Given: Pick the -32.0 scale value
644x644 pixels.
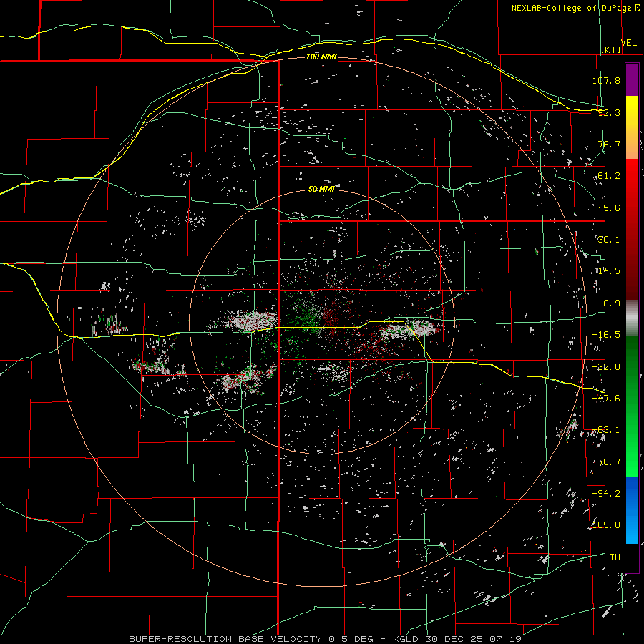Looking at the screenshot, I should point(606,367).
